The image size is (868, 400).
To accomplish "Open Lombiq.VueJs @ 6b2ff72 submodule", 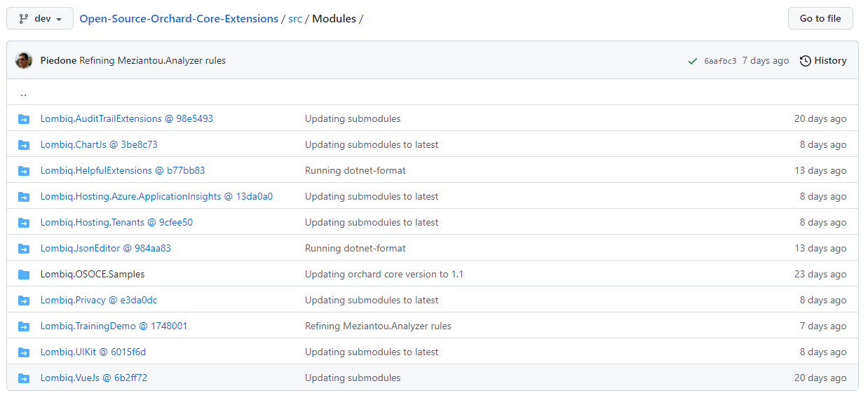I will coord(94,378).
